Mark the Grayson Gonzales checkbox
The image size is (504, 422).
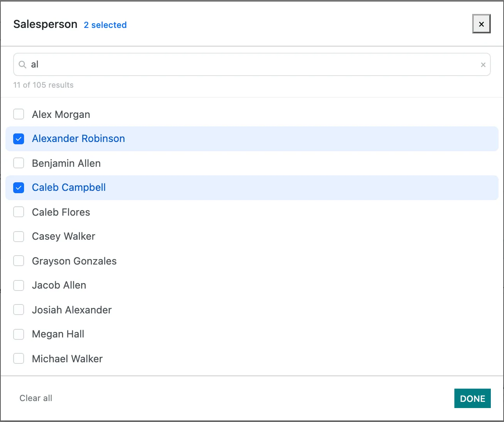(19, 261)
